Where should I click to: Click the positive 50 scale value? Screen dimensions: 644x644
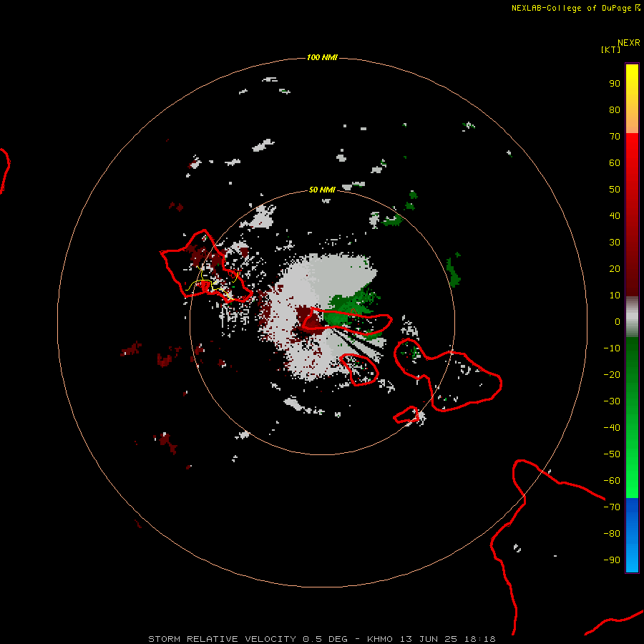tap(615, 190)
